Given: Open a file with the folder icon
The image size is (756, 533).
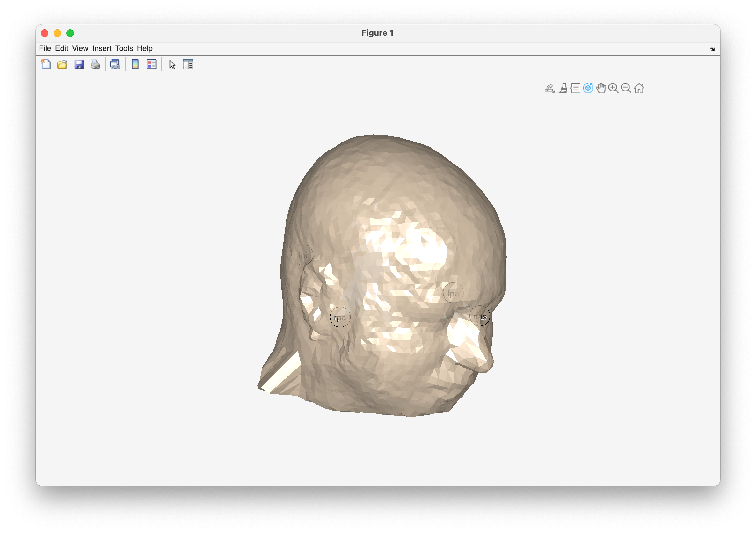Looking at the screenshot, I should pyautogui.click(x=62, y=64).
